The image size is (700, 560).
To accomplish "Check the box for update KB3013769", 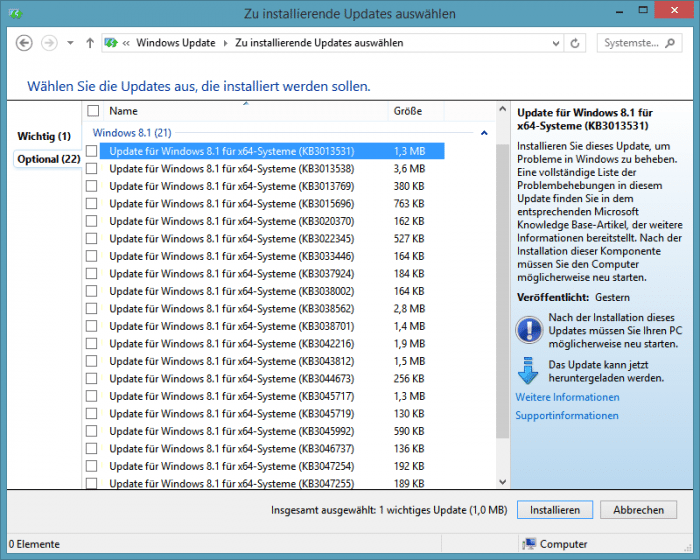I will [x=92, y=186].
